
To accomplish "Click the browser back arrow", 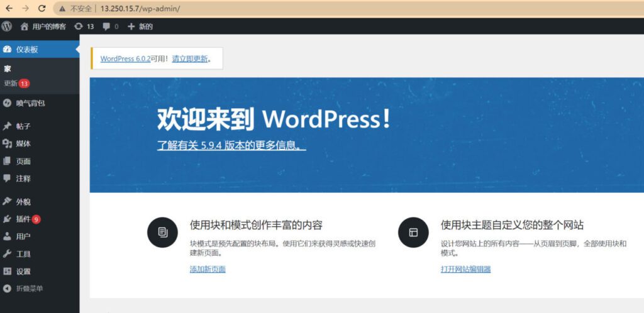I will (x=9, y=8).
